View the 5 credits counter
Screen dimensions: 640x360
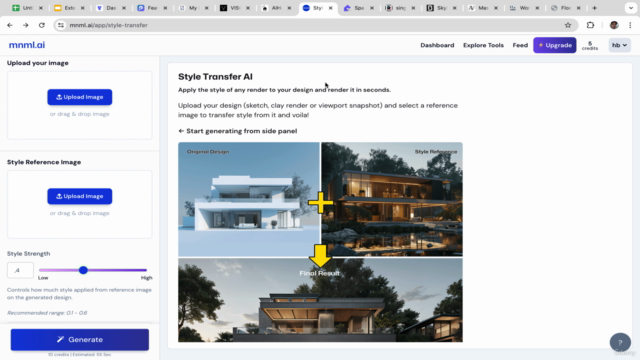point(590,46)
